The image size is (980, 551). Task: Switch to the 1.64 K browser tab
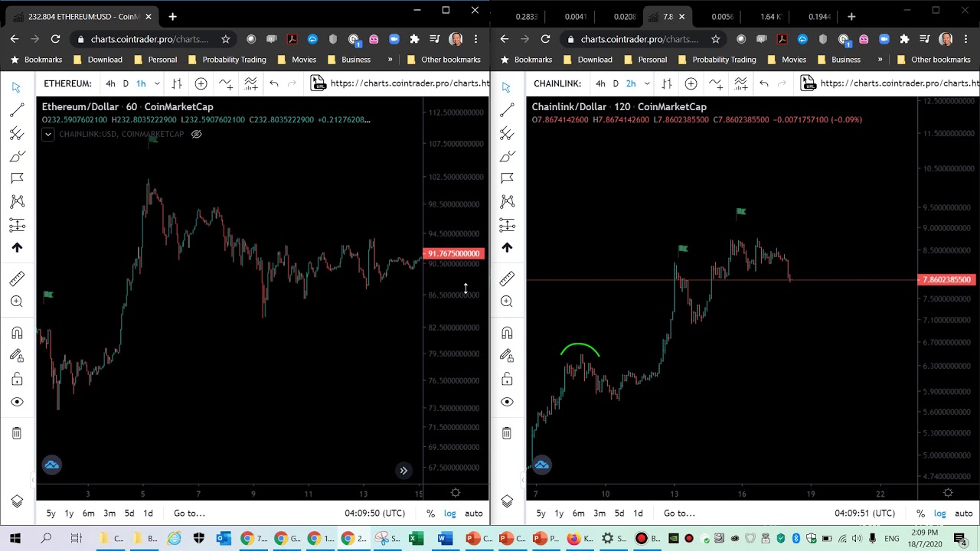click(771, 16)
